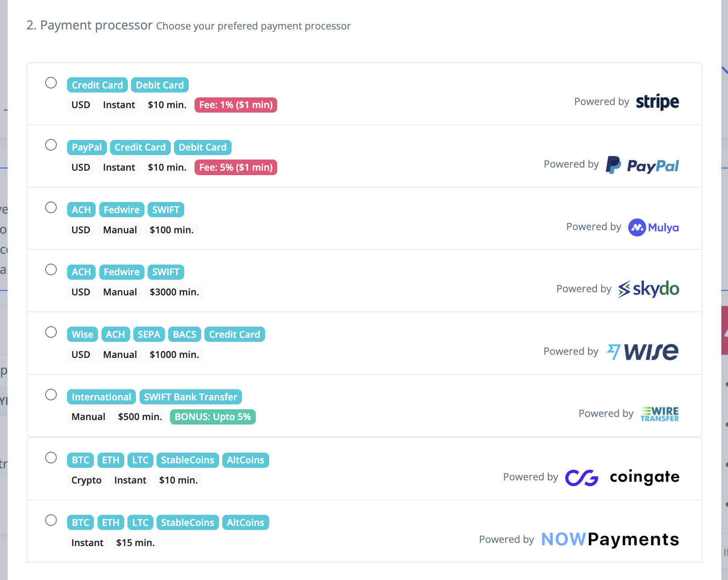Choose the NOWPayments radio option
The height and width of the screenshot is (580, 728).
[x=51, y=520]
